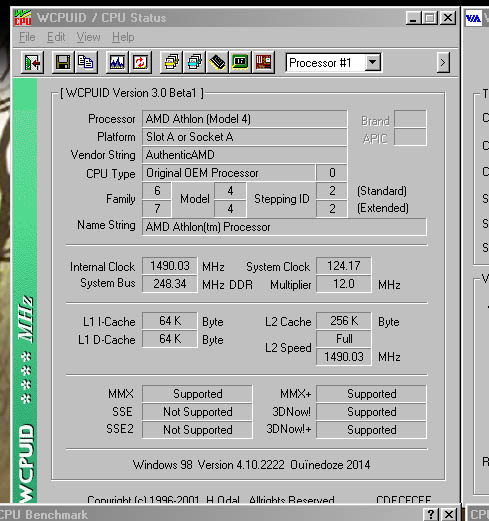
Task: Click the exit door toolbar icon
Action: click(x=32, y=62)
